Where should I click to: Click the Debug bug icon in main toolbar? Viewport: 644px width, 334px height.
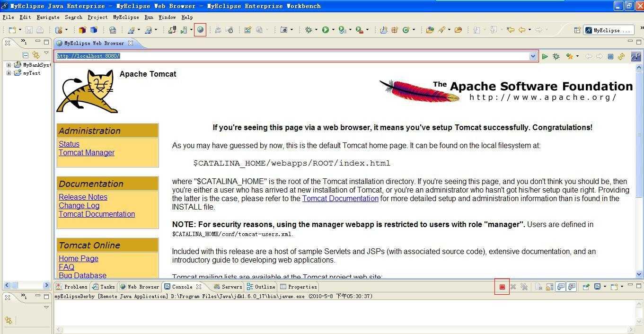tap(309, 30)
